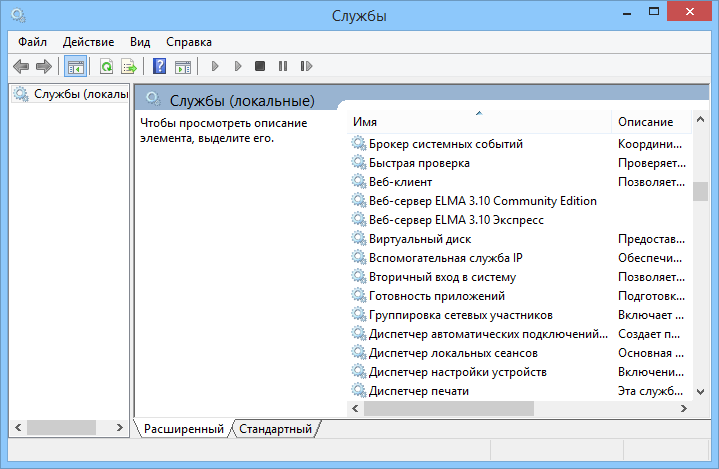
Task: Click the Restart service toolbar icon
Action: [x=306, y=67]
